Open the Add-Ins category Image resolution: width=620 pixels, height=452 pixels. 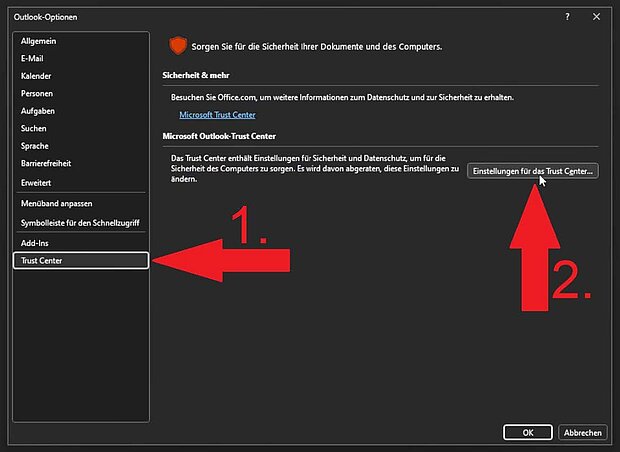81,243
